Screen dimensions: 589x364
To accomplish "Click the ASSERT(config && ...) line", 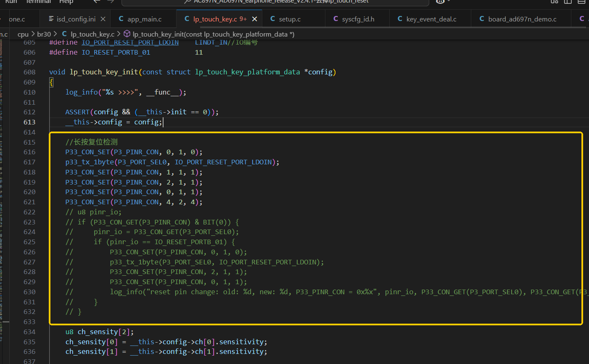I will tap(142, 112).
